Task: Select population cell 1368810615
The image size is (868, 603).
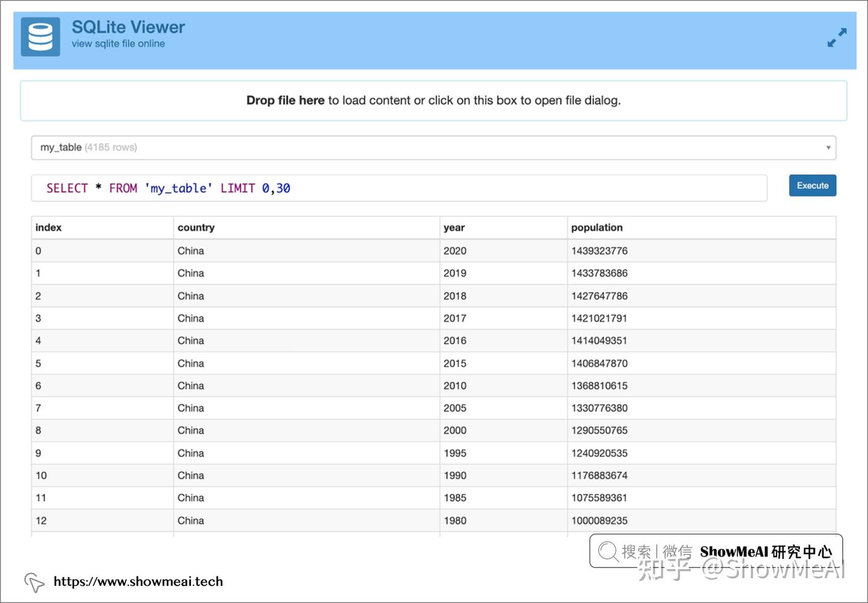Action: click(x=702, y=386)
